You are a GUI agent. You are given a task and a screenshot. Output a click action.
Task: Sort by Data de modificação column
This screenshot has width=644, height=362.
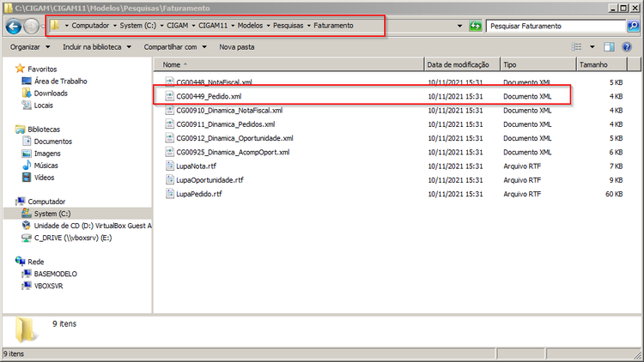pos(462,64)
